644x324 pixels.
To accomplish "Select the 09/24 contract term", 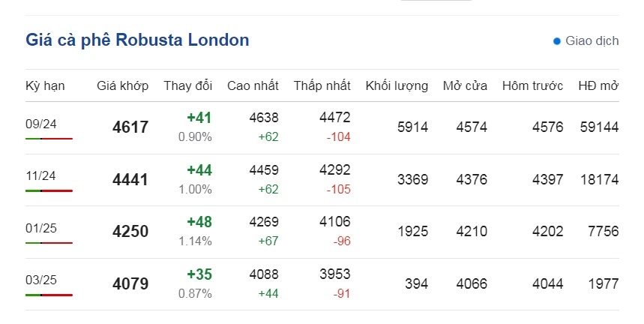I will click(x=41, y=124).
